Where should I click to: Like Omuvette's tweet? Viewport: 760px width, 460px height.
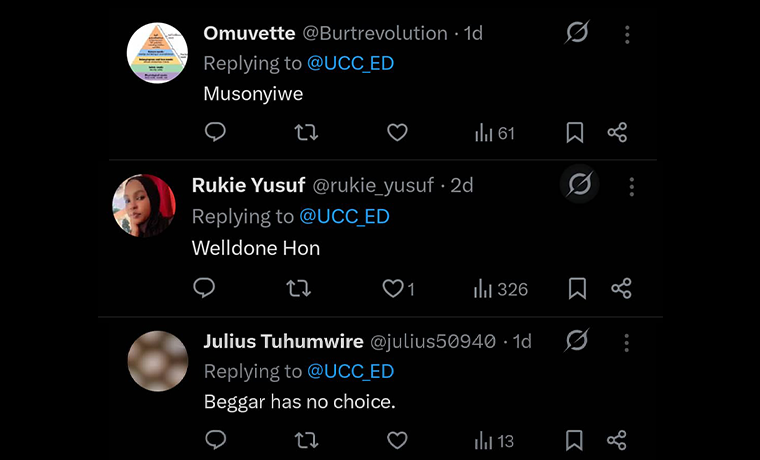click(397, 132)
